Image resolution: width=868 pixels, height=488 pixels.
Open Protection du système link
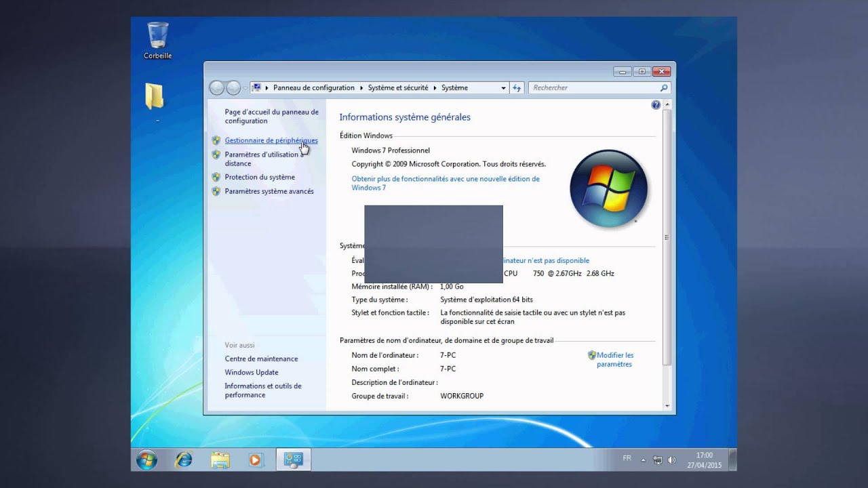tap(260, 177)
